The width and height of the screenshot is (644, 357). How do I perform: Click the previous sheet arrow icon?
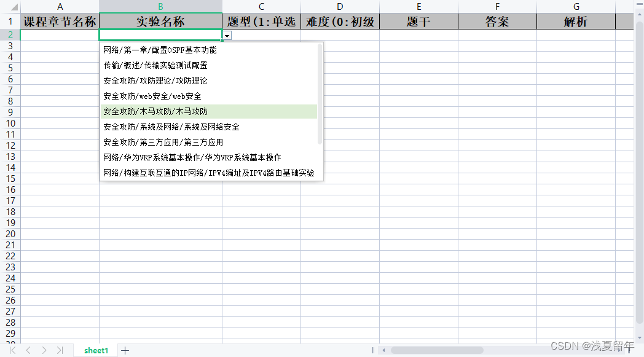click(28, 350)
